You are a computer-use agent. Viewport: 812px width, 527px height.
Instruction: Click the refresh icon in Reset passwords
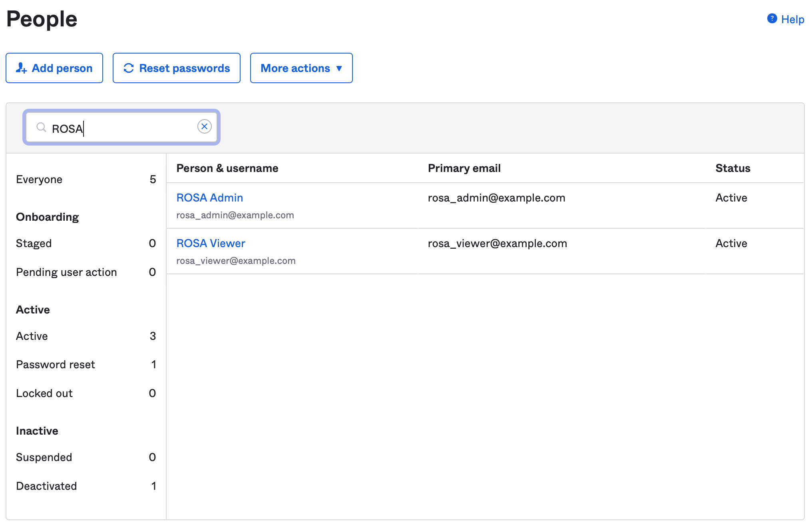(x=129, y=68)
